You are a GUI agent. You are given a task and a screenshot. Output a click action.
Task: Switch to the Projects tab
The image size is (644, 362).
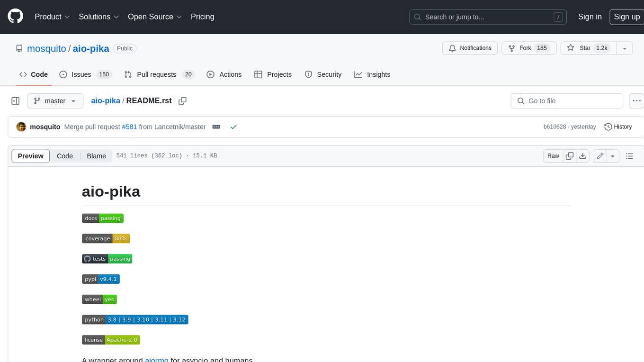273,74
